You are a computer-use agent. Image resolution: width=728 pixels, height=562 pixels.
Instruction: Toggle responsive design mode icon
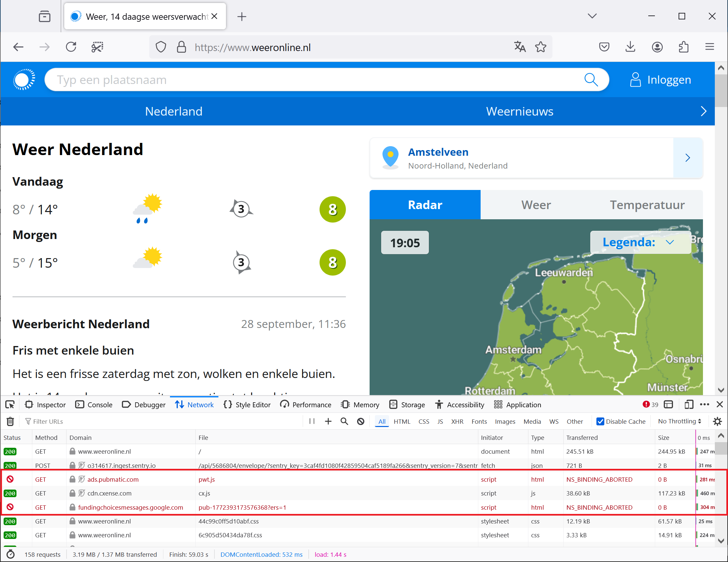(689, 404)
